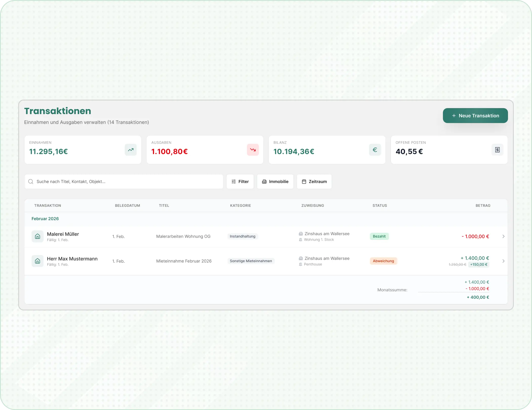Viewport: 532px width, 410px height.
Task: Click the Februar 2026 month group header
Action: click(x=45, y=219)
